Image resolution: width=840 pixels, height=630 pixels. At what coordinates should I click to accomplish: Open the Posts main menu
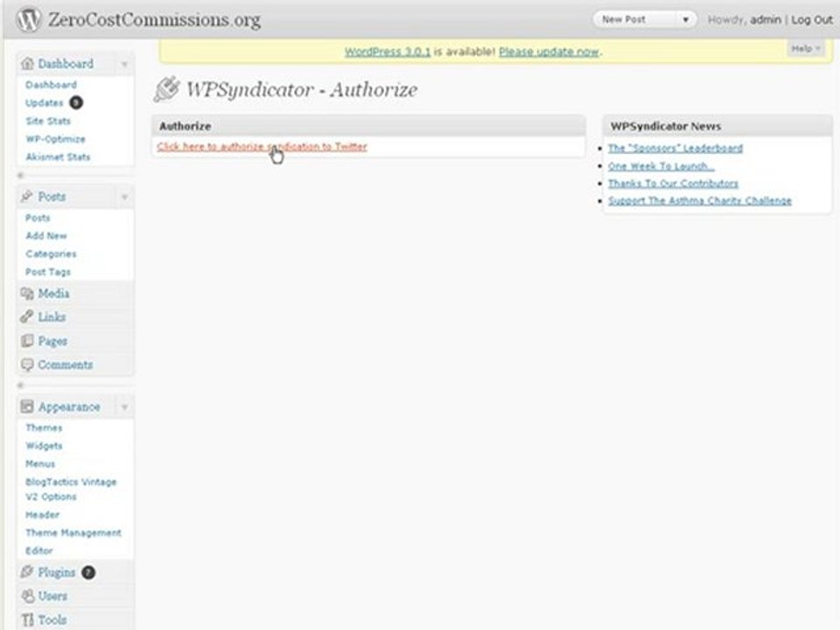click(x=52, y=197)
